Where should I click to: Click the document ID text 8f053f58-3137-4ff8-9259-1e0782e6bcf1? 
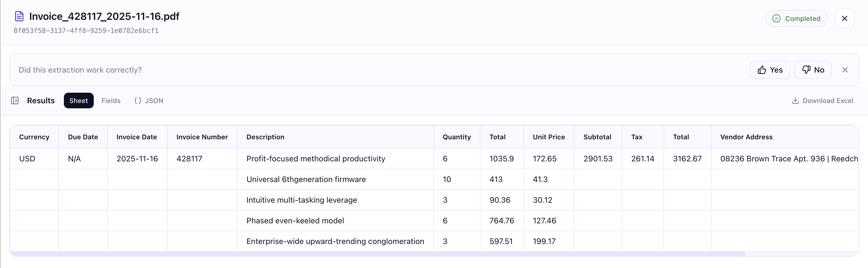pos(86,31)
